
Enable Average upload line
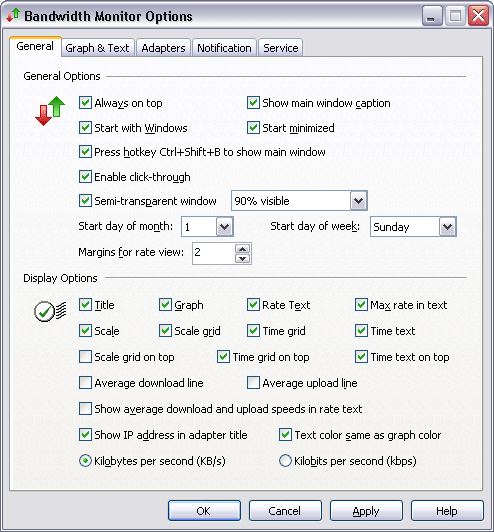coord(253,382)
